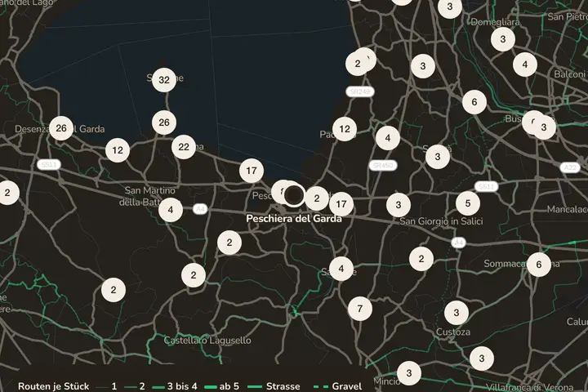Click the 'Routen je Stück' legend title
The width and height of the screenshot is (588, 392).
coord(54,386)
